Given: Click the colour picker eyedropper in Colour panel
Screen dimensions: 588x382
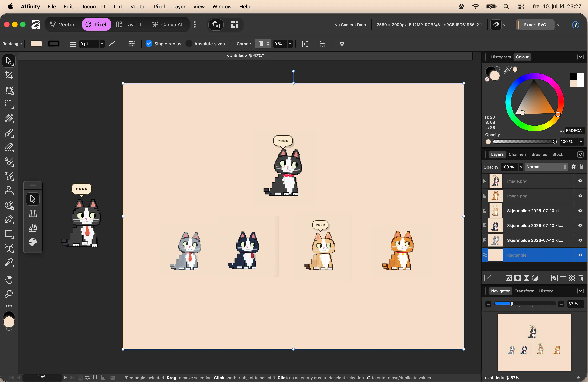Looking at the screenshot, I should (507, 70).
